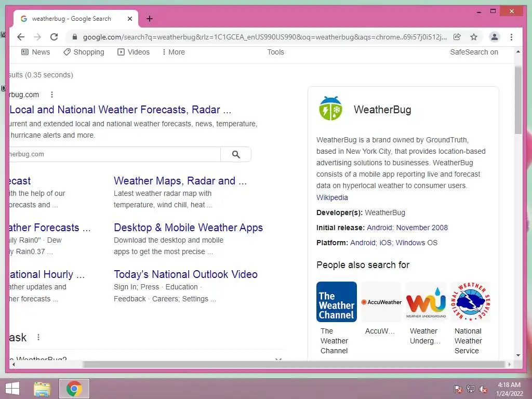Click horizontal scrollbar left arrow
532x399 pixels.
coord(13,364)
